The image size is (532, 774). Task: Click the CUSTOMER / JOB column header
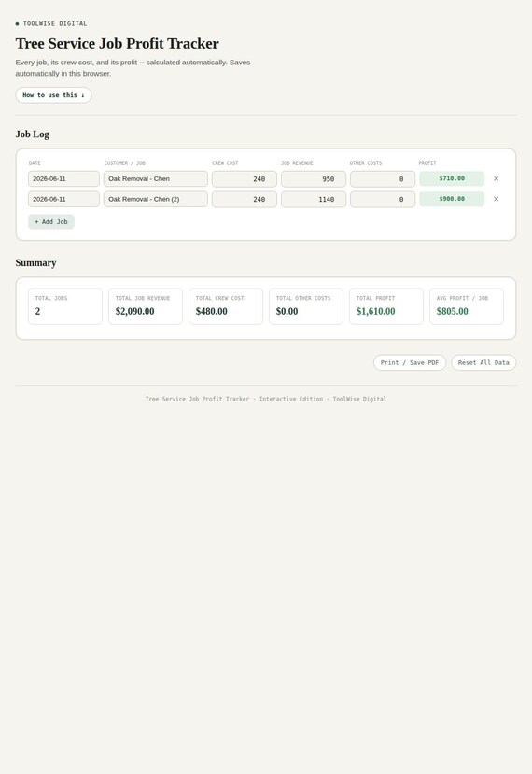[x=124, y=162]
